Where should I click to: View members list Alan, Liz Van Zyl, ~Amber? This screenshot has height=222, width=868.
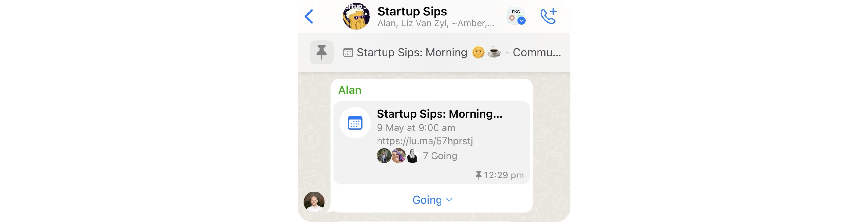[436, 23]
